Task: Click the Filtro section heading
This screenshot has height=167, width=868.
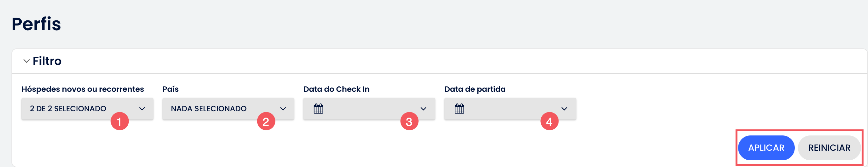Action: [47, 61]
